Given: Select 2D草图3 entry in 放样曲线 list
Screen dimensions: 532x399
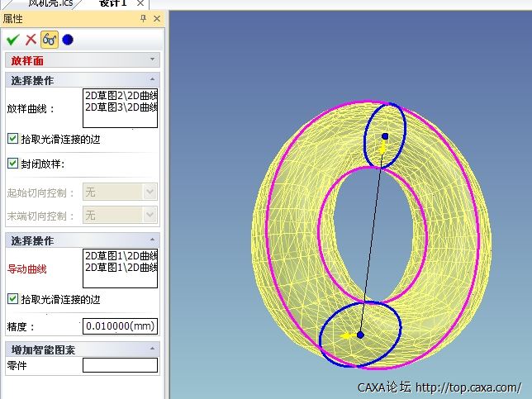Looking at the screenshot, I should click(121, 107).
